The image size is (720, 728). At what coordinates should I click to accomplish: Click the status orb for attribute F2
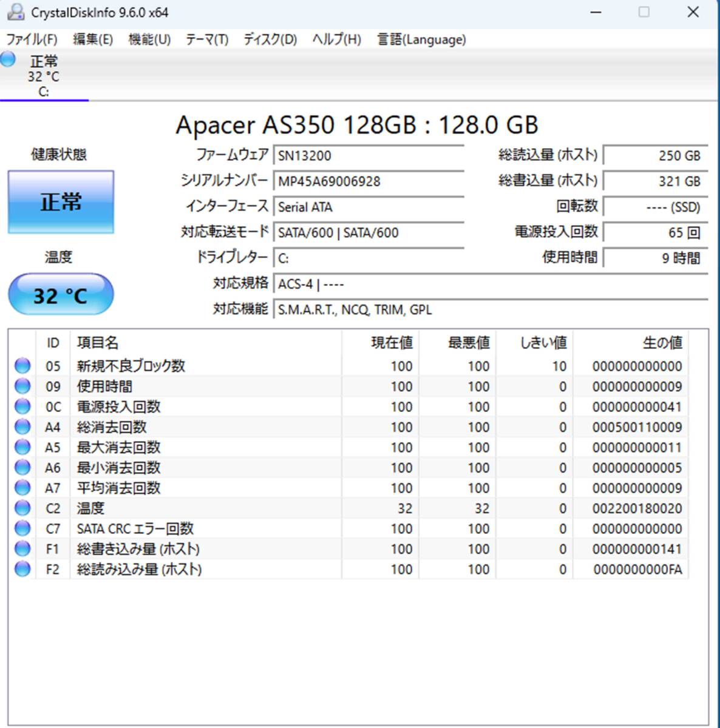[22, 569]
